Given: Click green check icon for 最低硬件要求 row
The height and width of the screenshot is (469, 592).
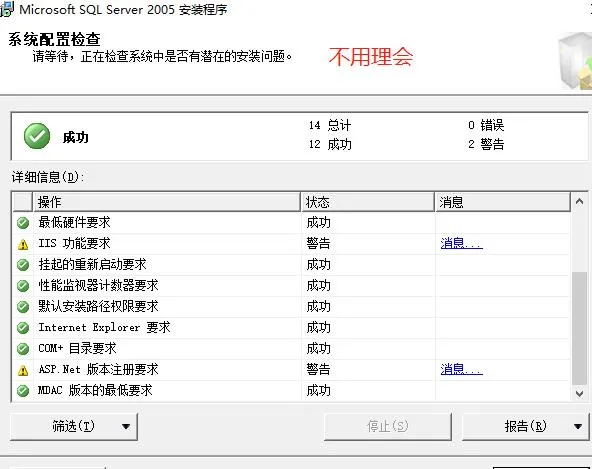Looking at the screenshot, I should tap(23, 223).
